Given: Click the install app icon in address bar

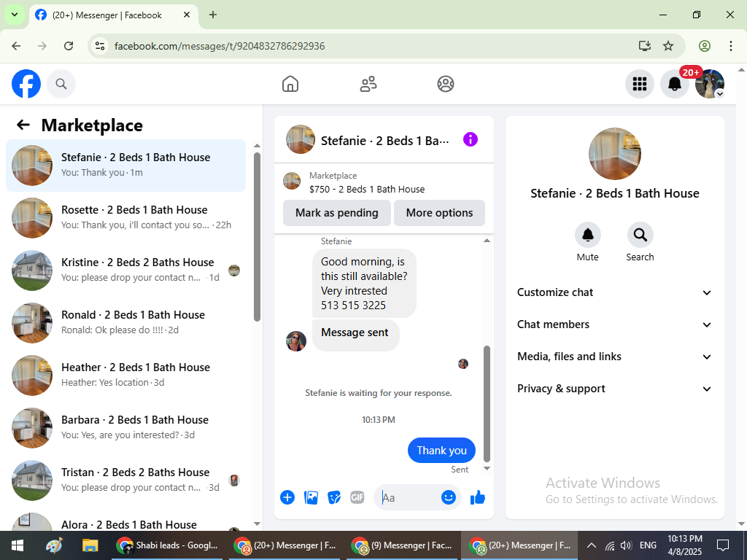Looking at the screenshot, I should pyautogui.click(x=645, y=46).
